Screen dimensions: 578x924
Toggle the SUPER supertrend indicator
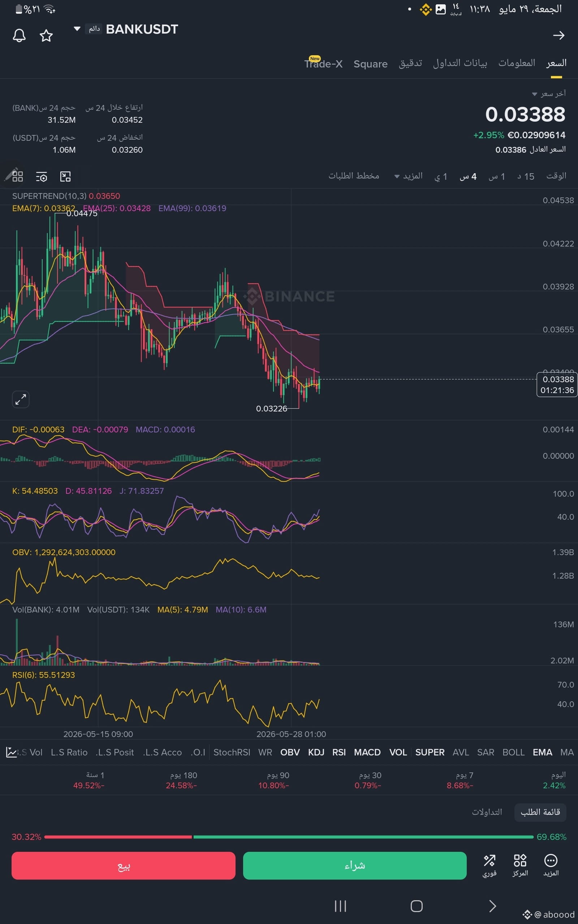pyautogui.click(x=430, y=752)
